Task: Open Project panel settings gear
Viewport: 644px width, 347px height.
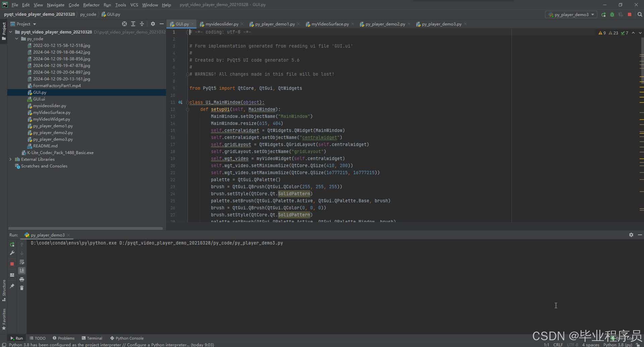Action: click(153, 24)
